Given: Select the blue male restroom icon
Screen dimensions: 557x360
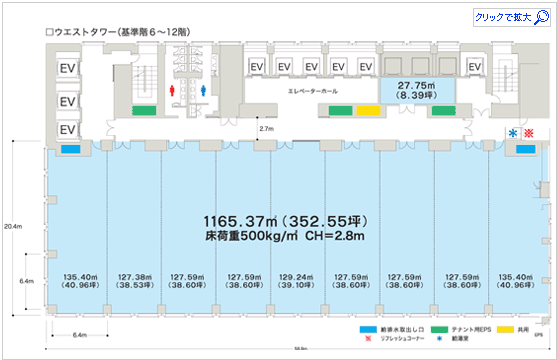Looking at the screenshot, I should tap(203, 90).
